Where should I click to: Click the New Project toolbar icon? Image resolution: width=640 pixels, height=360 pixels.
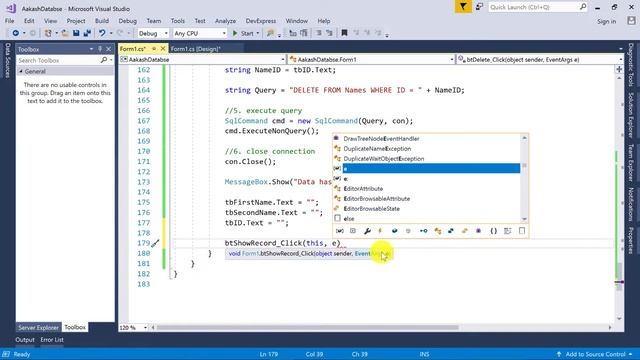(48, 33)
